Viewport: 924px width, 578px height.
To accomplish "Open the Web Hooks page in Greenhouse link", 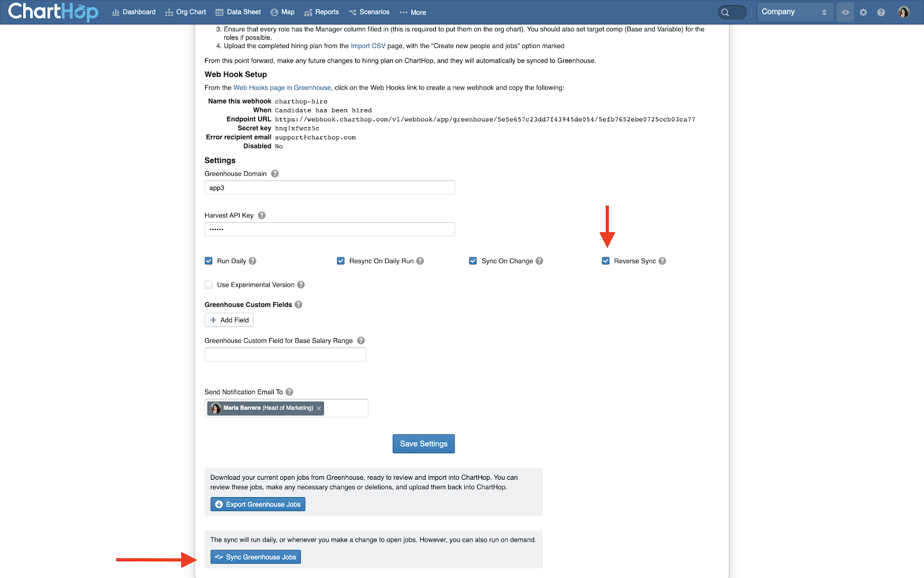I will [x=282, y=88].
